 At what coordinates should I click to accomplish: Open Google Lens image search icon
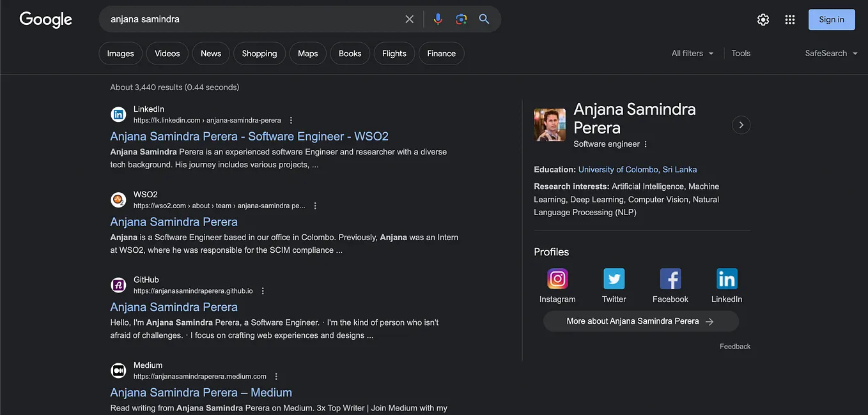click(461, 19)
